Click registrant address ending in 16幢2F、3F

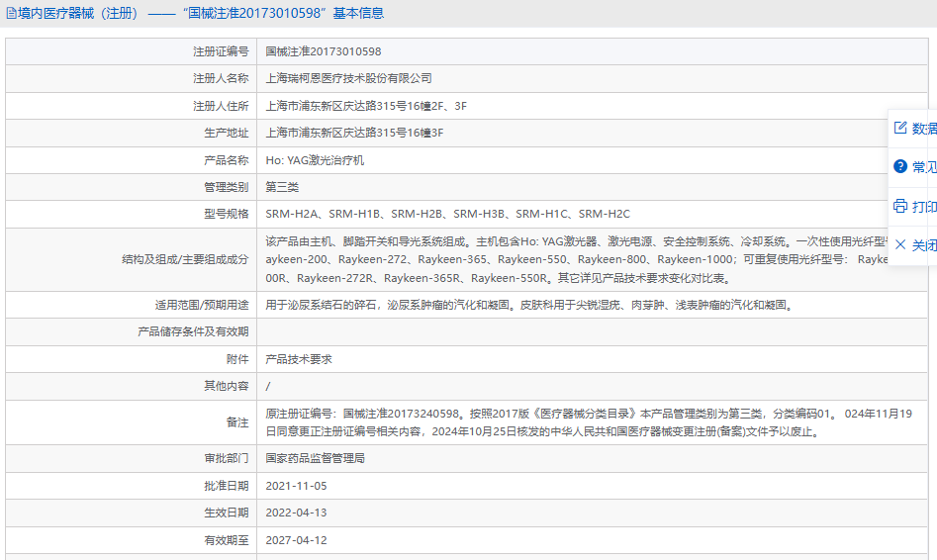tap(366, 106)
